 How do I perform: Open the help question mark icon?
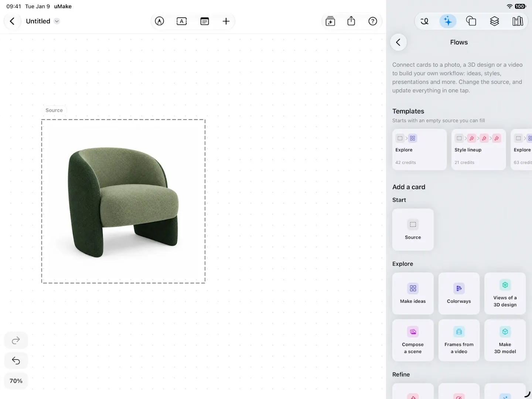[373, 21]
